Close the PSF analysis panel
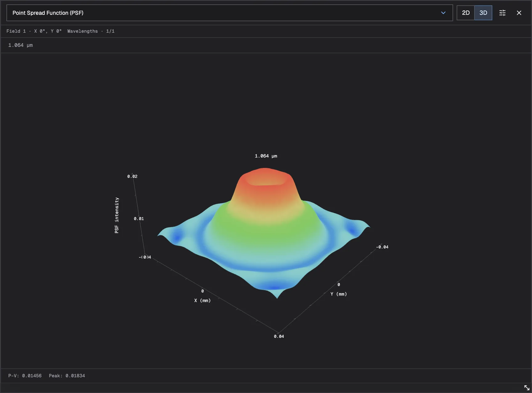This screenshot has width=532, height=393. (x=519, y=13)
